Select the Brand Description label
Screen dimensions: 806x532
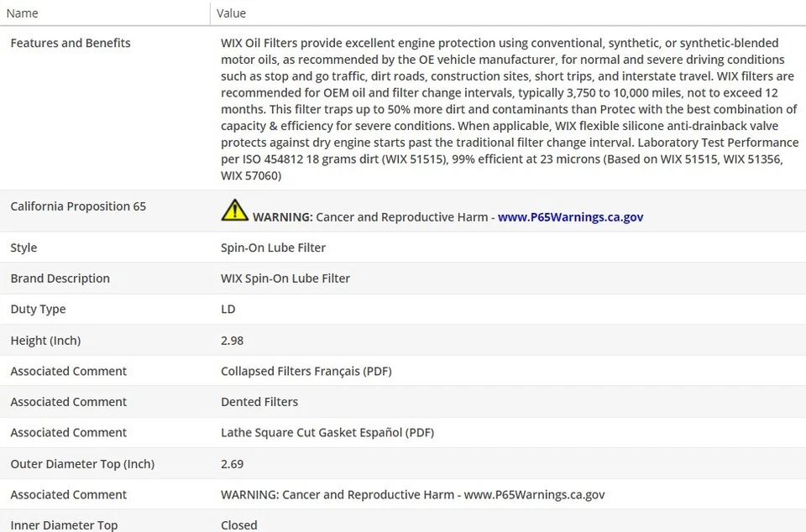click(60, 279)
